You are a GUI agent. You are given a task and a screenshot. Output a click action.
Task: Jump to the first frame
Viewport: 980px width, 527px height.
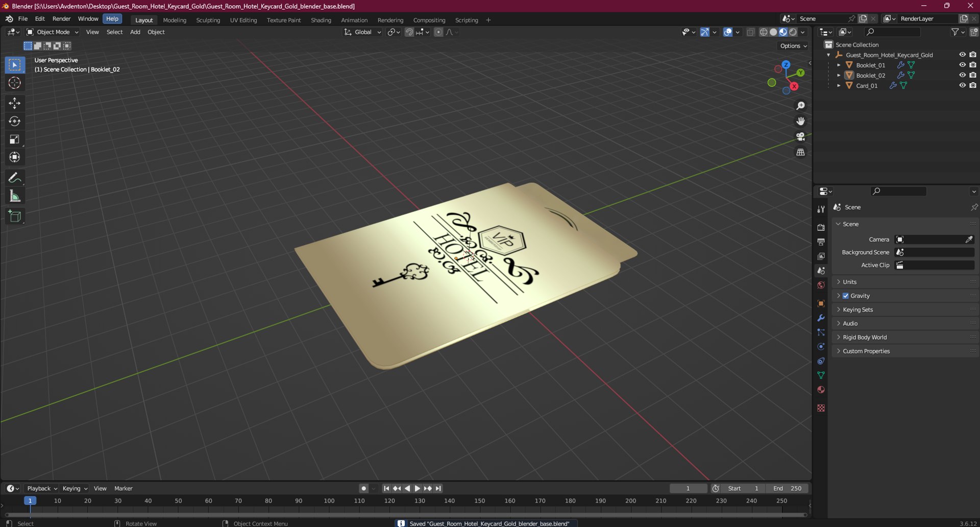pyautogui.click(x=386, y=489)
